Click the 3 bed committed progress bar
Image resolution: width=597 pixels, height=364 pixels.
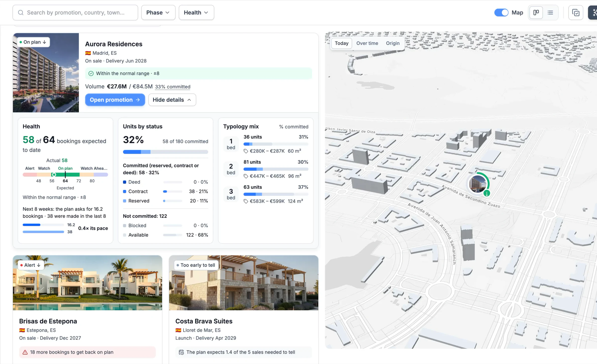tap(276, 194)
